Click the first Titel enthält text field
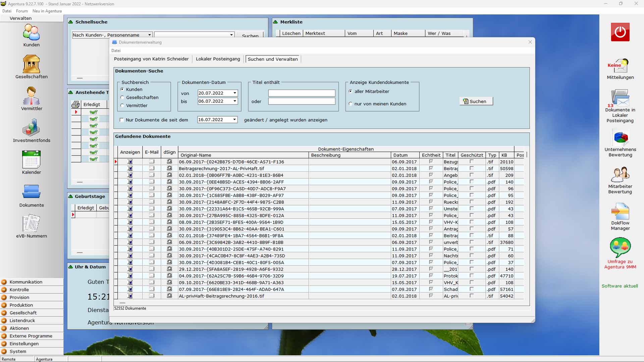Image resolution: width=644 pixels, height=362 pixels. click(x=301, y=93)
